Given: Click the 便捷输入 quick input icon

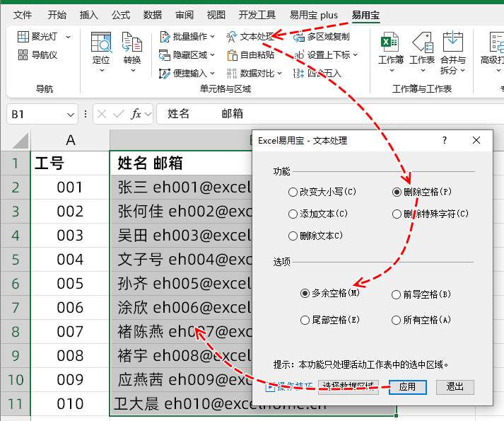Looking at the screenshot, I should tap(164, 74).
